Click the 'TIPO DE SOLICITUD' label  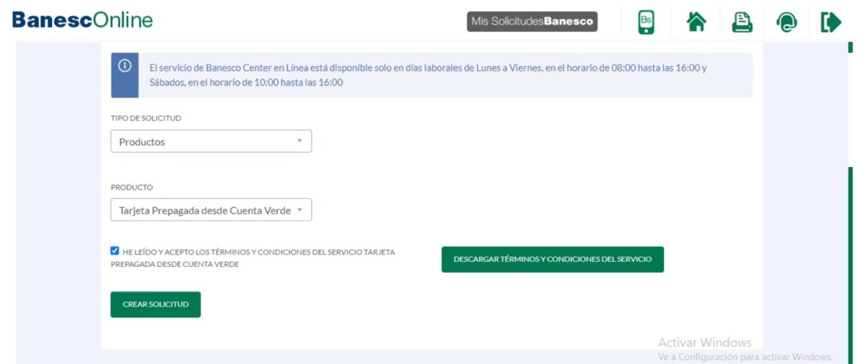pos(146,117)
